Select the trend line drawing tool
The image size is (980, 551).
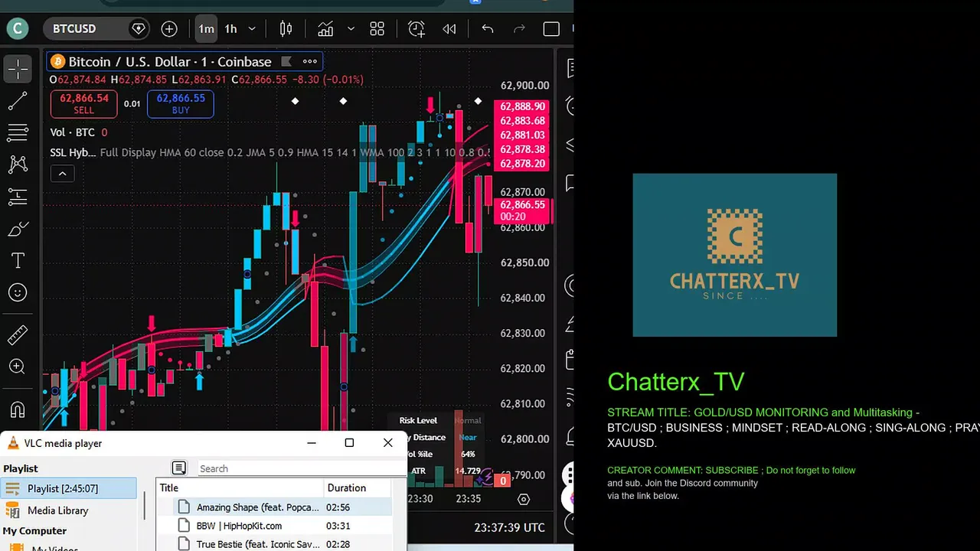(18, 100)
